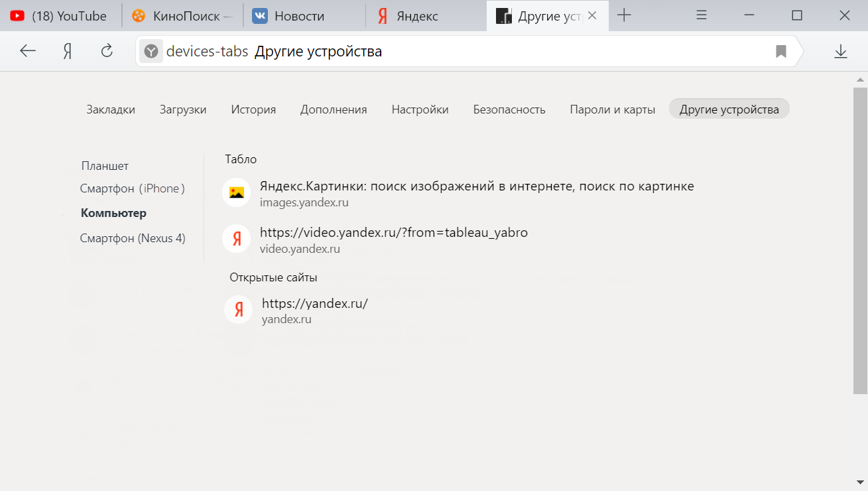The width and height of the screenshot is (868, 491).
Task: Click the address bar showing devices-tabs
Action: (469, 51)
